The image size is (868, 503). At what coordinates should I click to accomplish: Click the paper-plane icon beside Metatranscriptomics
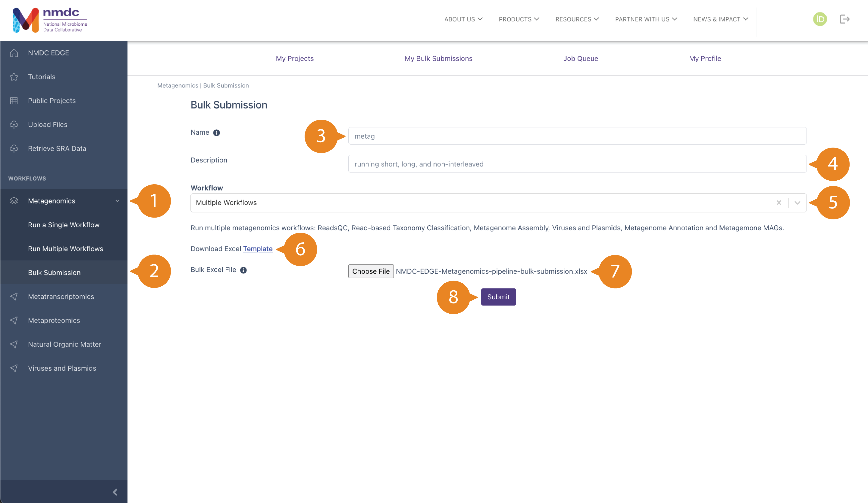pos(14,297)
